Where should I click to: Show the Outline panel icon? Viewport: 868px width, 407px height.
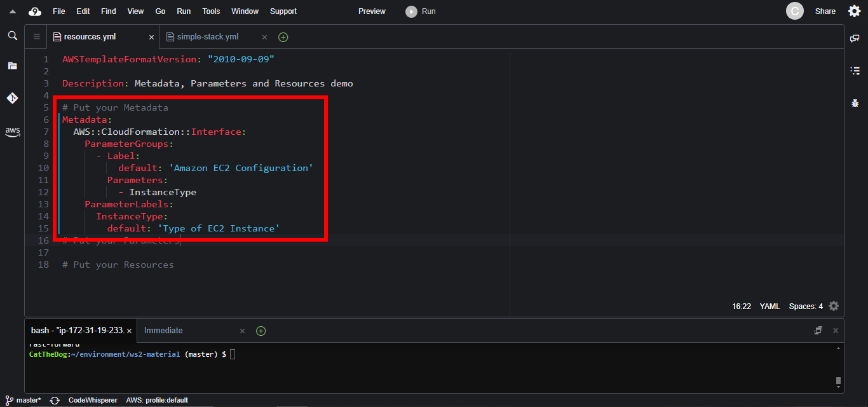coord(855,70)
